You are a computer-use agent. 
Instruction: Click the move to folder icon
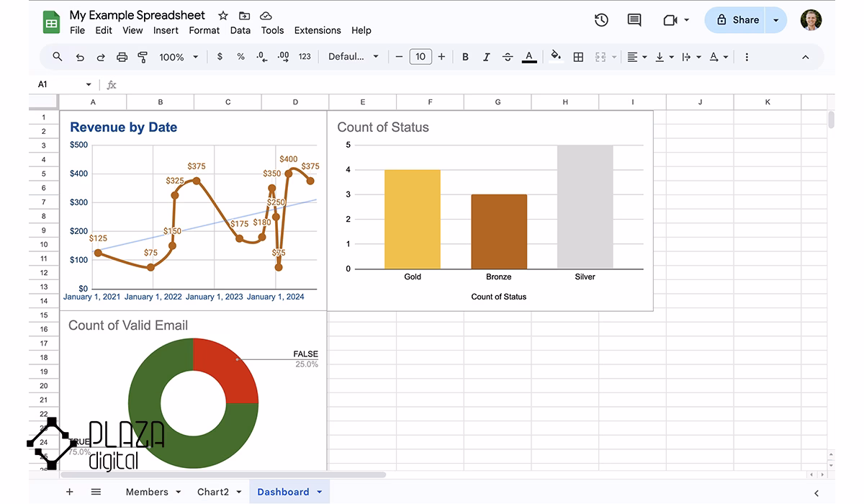point(244,15)
